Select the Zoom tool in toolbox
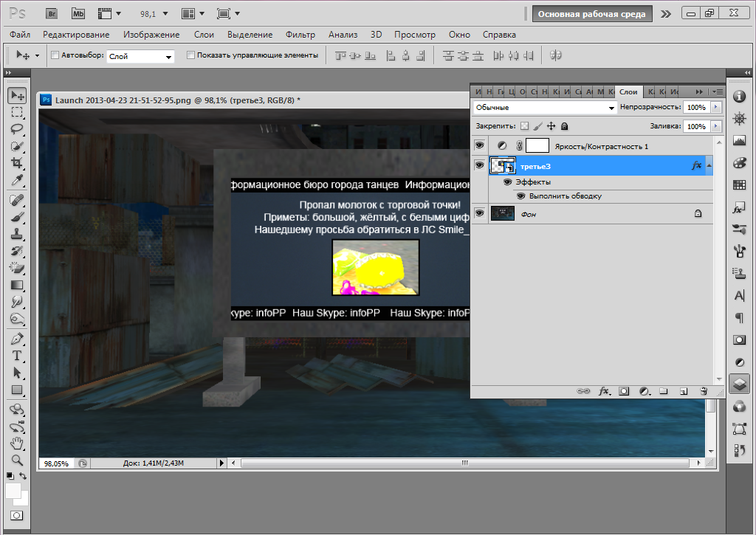Screen dimensions: 756x535 coord(16,460)
